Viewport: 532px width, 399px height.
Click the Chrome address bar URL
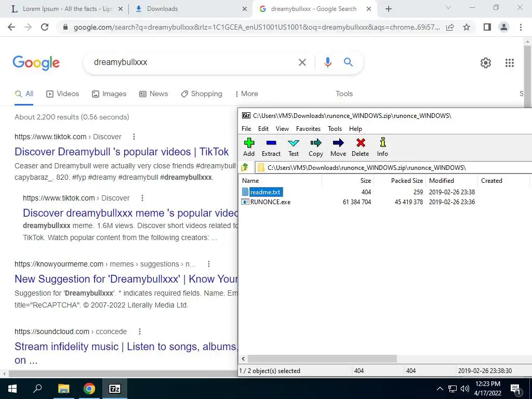257,27
